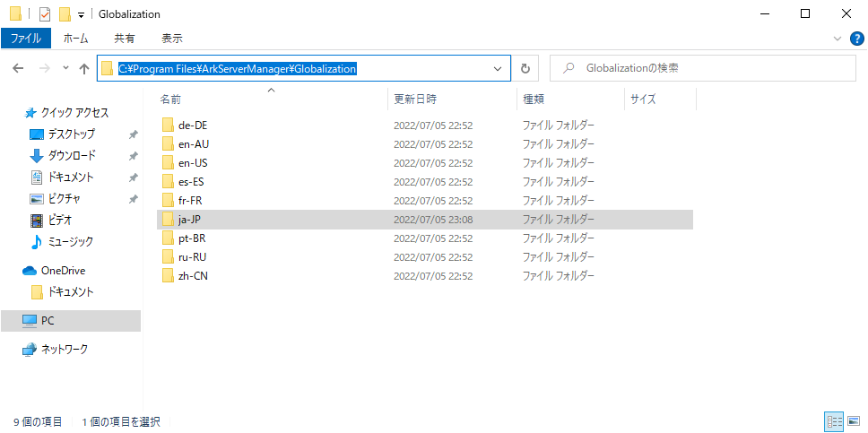The image size is (868, 433).
Task: Click the de-DE date 2022/07/05 22:52
Action: pyautogui.click(x=433, y=126)
